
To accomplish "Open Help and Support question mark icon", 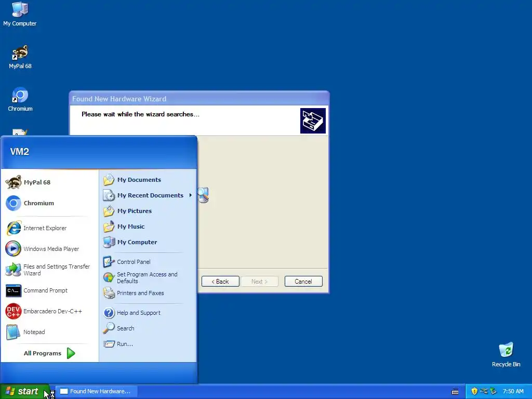I will pyautogui.click(x=109, y=312).
